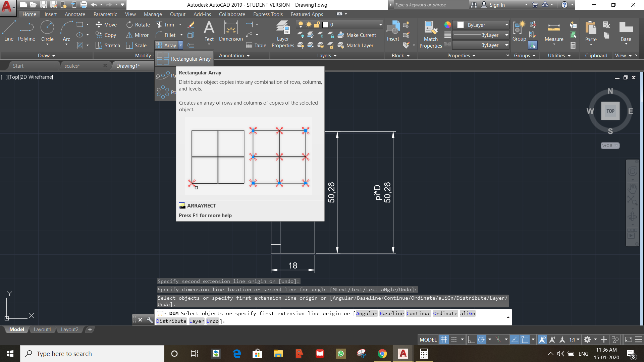Click Sign In

(493, 5)
